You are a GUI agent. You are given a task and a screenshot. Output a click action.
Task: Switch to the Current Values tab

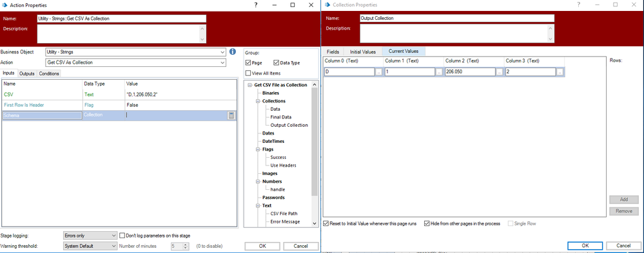404,52
